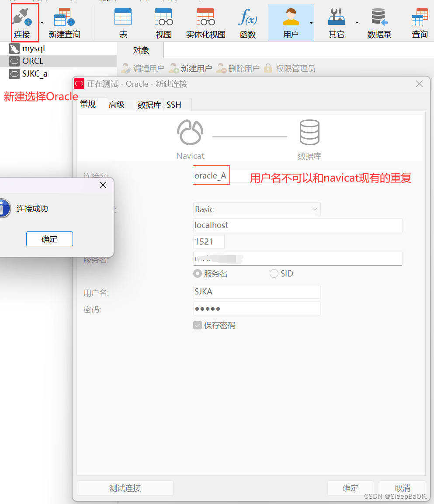Expand the Others (其它) dropdown arrow

click(357, 23)
